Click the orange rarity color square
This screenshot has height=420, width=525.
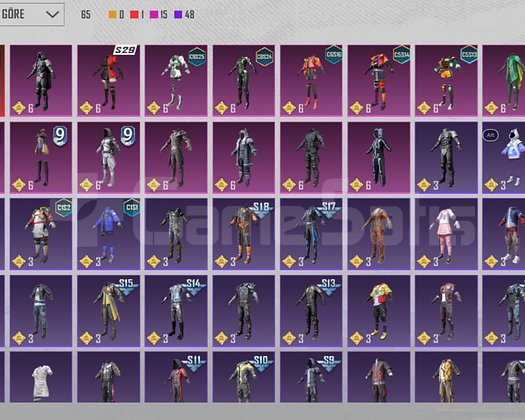[x=112, y=14]
